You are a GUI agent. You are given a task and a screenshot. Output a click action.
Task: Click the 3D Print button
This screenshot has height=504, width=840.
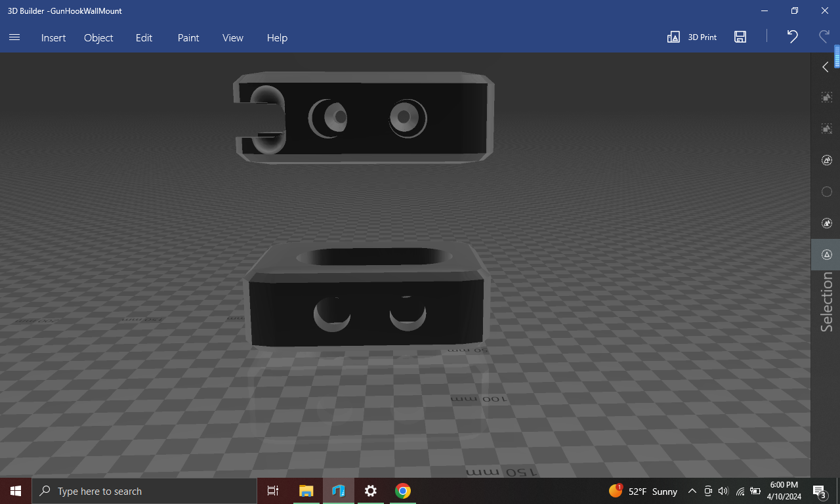click(692, 37)
